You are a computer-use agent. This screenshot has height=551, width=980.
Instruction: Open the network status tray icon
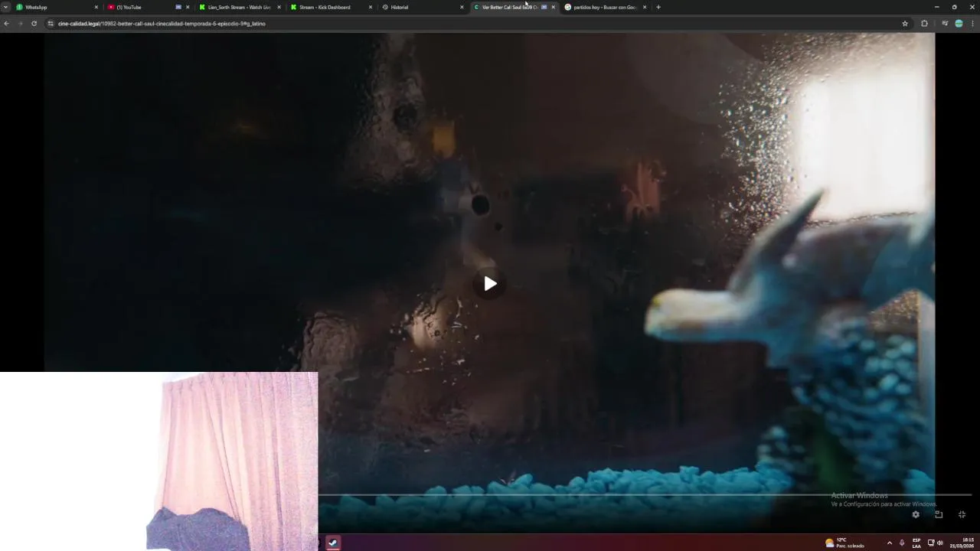[931, 543]
